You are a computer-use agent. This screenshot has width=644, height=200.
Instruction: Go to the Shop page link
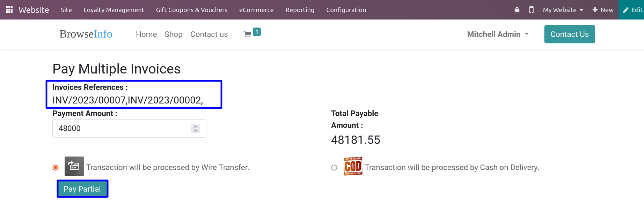[x=174, y=34]
